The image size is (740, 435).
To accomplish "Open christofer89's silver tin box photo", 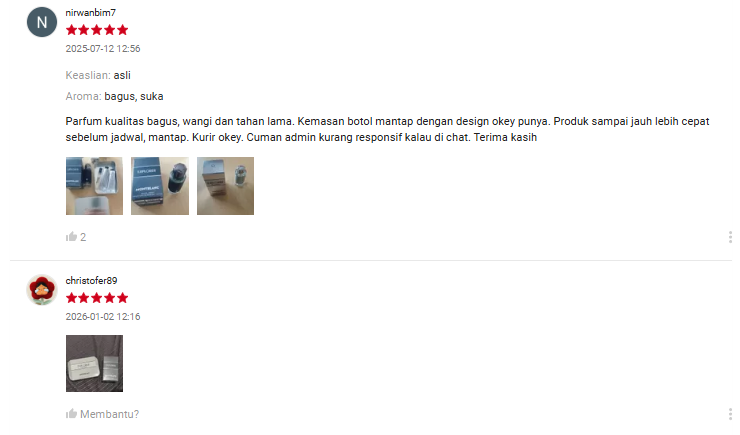I will point(94,363).
